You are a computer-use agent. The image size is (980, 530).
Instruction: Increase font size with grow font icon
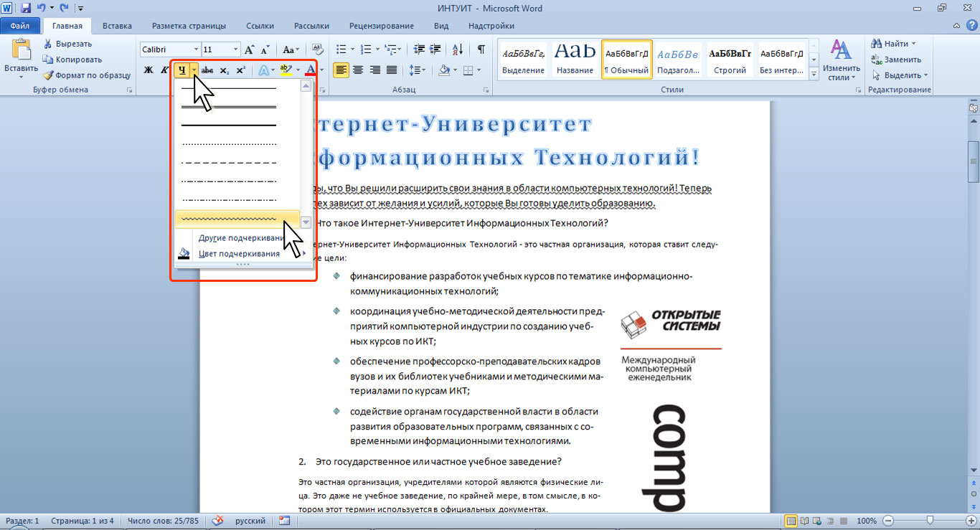point(250,49)
